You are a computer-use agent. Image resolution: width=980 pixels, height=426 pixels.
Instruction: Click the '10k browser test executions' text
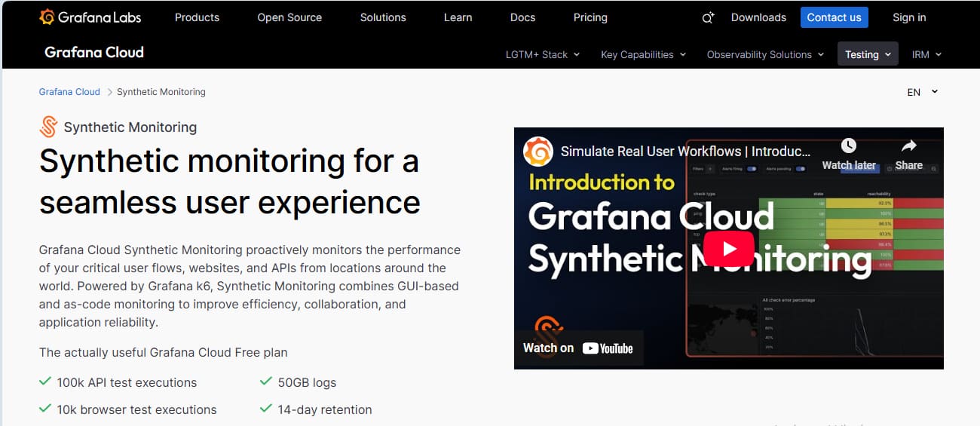[x=136, y=409]
